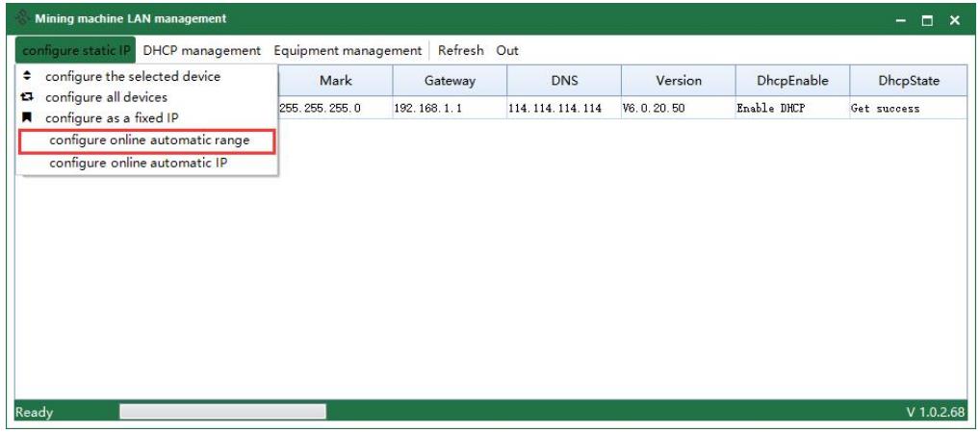Close the Mining machine LAN management window

954,19
